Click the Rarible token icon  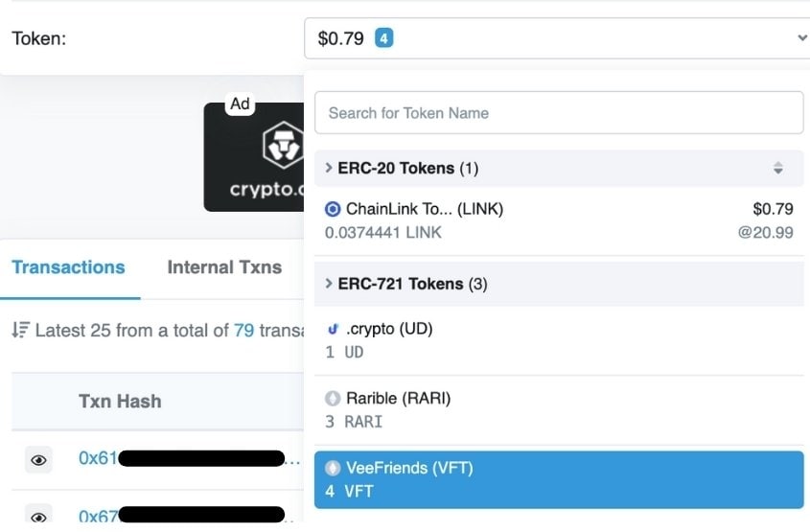[x=333, y=398]
